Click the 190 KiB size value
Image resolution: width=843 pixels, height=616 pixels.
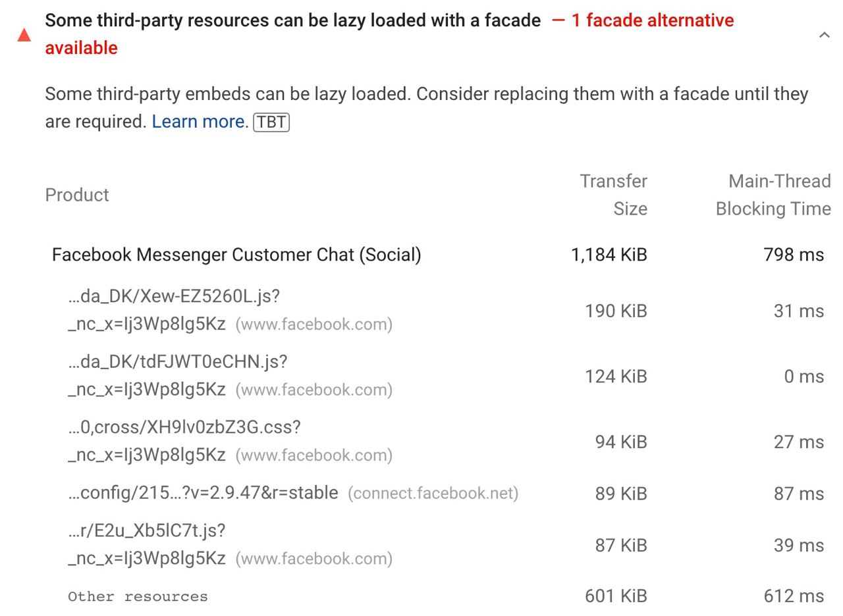(616, 311)
